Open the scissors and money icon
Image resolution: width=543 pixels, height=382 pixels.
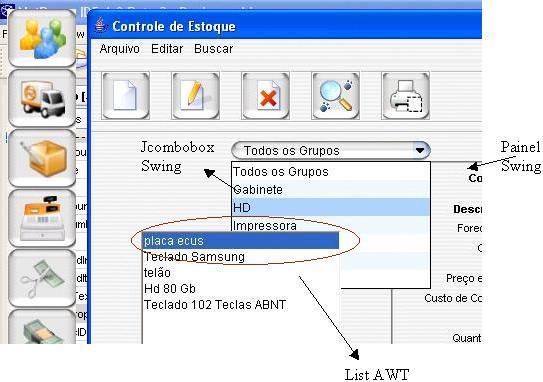click(x=42, y=278)
